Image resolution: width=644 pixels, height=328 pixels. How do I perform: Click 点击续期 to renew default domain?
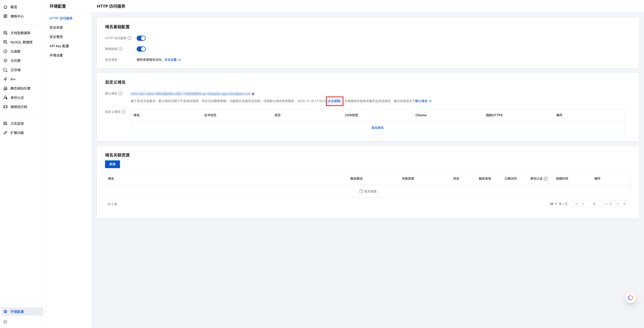pyautogui.click(x=334, y=101)
